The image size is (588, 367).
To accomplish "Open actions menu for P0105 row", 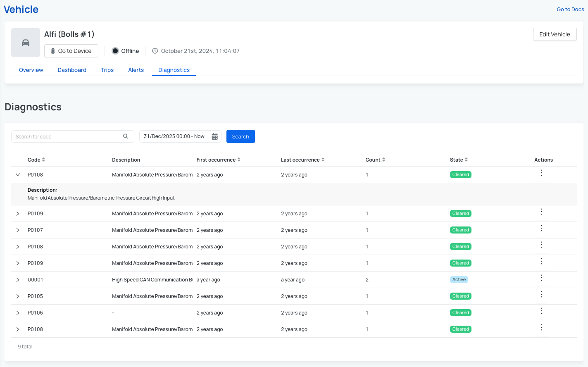I will [541, 295].
